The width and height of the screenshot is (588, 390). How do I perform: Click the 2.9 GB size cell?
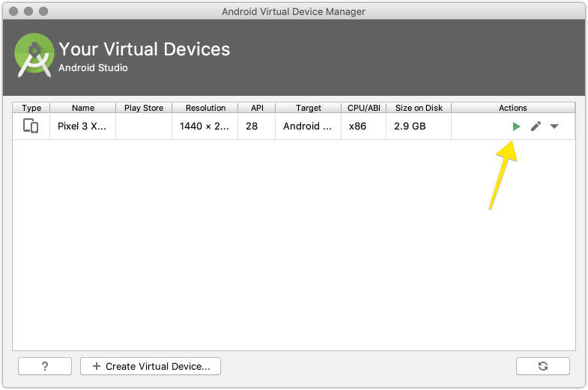tap(419, 127)
